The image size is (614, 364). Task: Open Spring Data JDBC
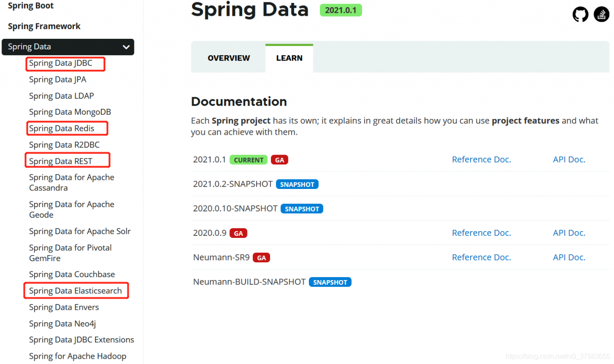(60, 63)
